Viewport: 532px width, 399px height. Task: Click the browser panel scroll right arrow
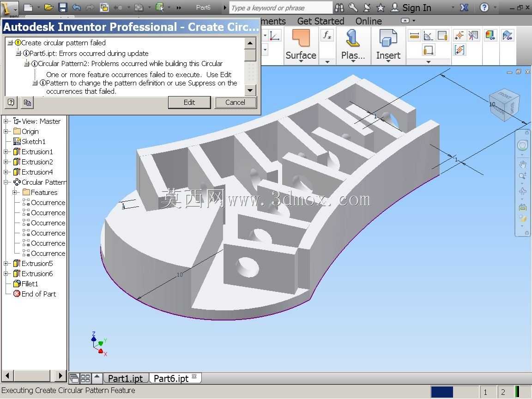[x=60, y=375]
